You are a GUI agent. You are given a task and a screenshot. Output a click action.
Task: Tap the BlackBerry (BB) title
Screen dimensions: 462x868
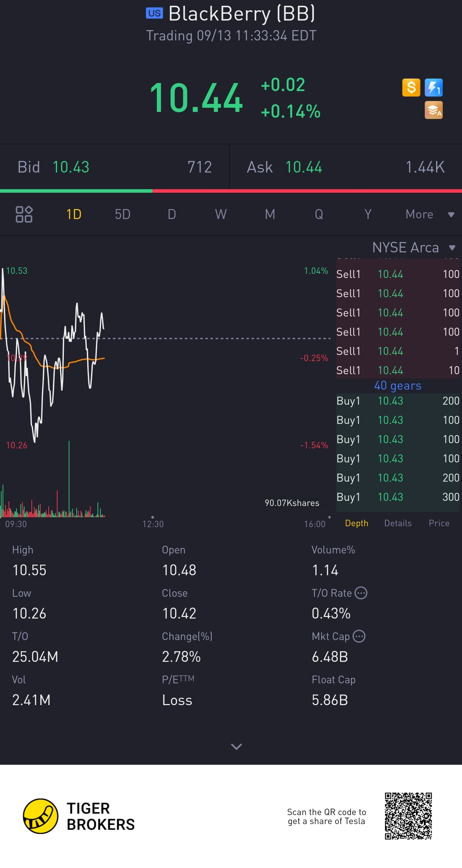pyautogui.click(x=242, y=13)
